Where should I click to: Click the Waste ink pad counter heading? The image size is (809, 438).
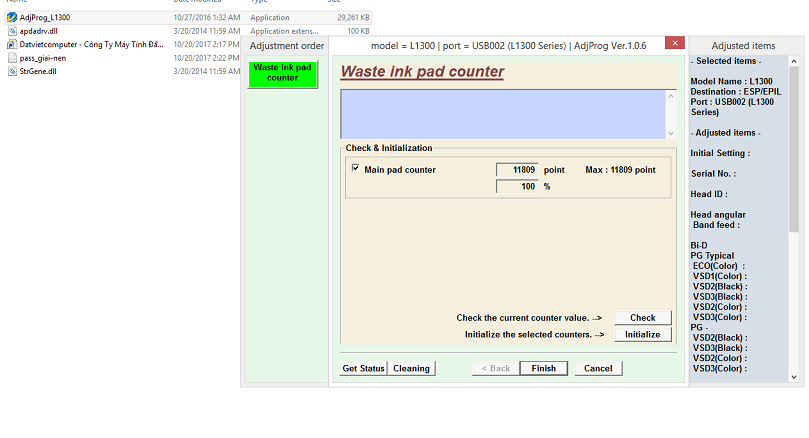pos(422,71)
